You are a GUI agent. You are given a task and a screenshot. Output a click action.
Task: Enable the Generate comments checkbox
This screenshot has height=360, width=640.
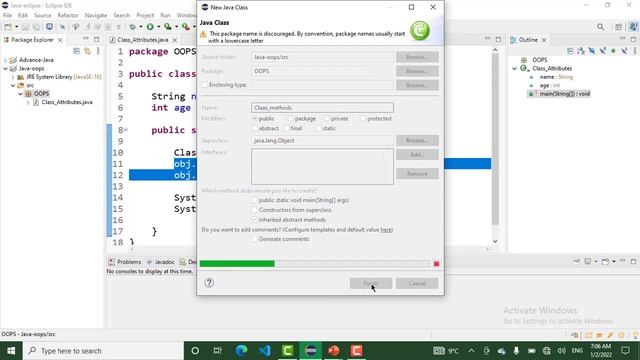pyautogui.click(x=254, y=239)
